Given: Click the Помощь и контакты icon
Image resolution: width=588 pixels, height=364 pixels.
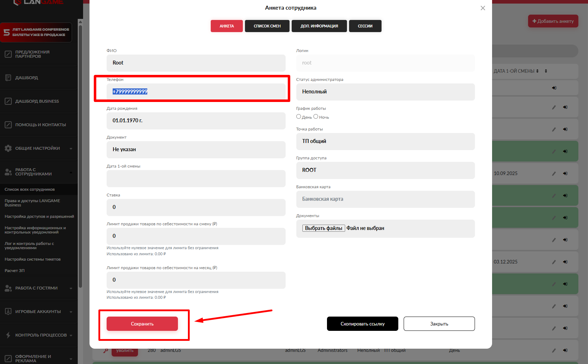Looking at the screenshot, I should coord(8,125).
